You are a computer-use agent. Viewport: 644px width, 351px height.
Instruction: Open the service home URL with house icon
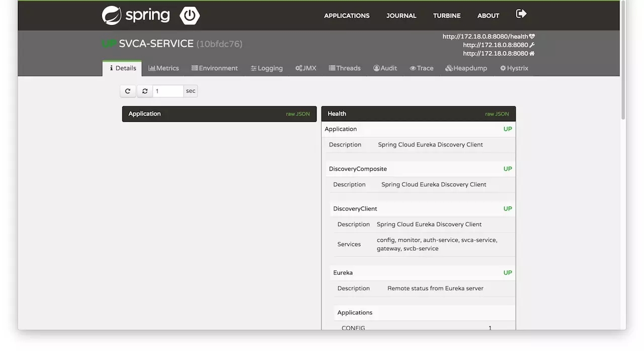tap(499, 53)
